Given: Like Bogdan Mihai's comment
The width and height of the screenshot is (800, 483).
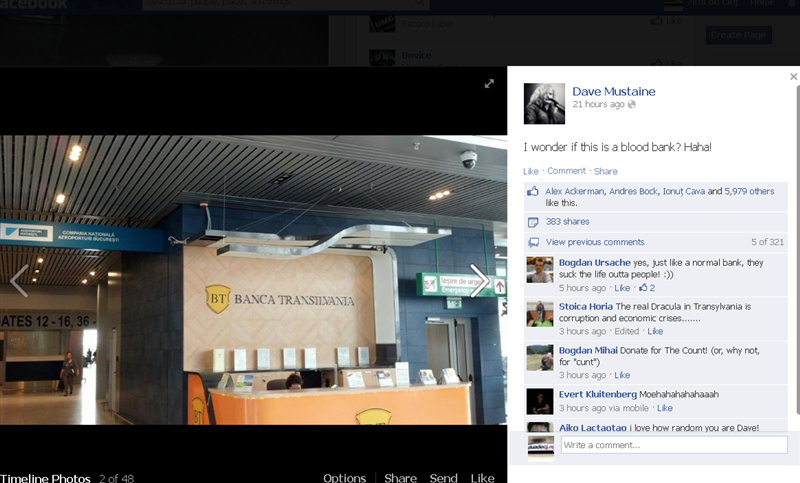Looking at the screenshot, I should pos(622,375).
